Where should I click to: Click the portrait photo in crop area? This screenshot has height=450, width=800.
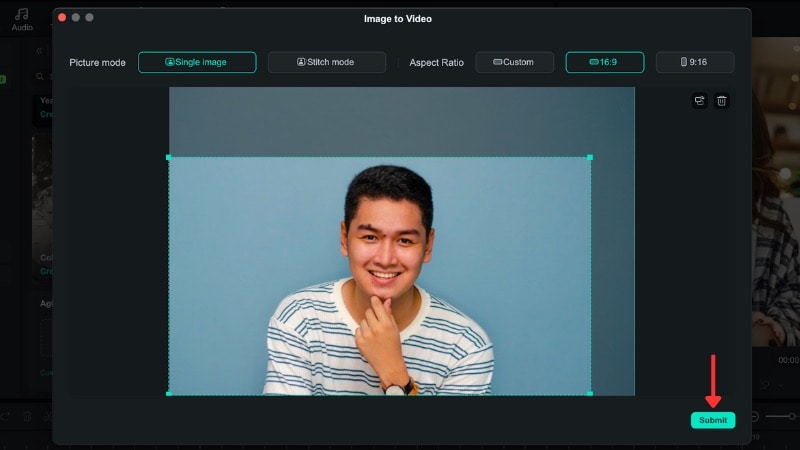(380, 276)
